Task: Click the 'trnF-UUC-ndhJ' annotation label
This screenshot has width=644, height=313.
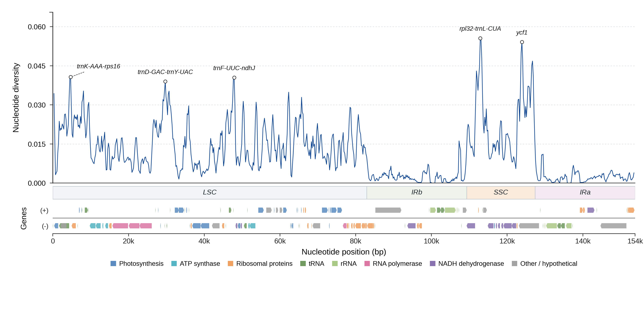Action: (x=234, y=68)
